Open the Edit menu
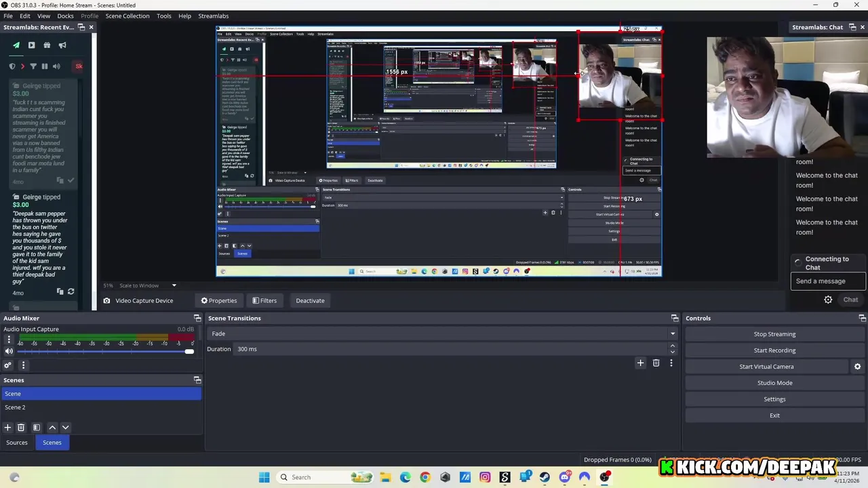Viewport: 868px width, 488px height. click(25, 16)
